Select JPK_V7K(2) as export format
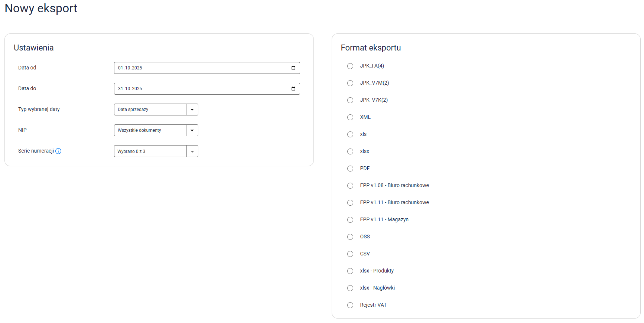The width and height of the screenshot is (644, 323). [350, 100]
